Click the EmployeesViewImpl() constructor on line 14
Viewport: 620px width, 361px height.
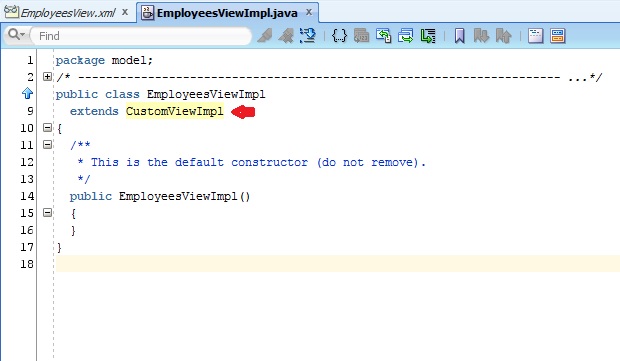point(184,196)
